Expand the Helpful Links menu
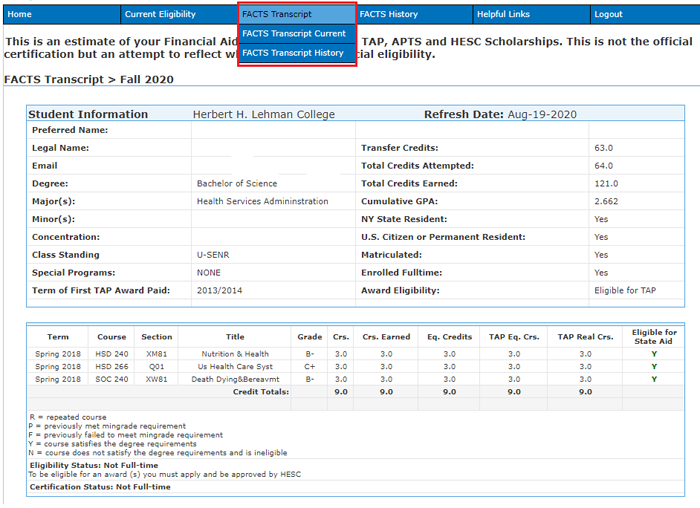This screenshot has height=508, width=700. point(503,15)
